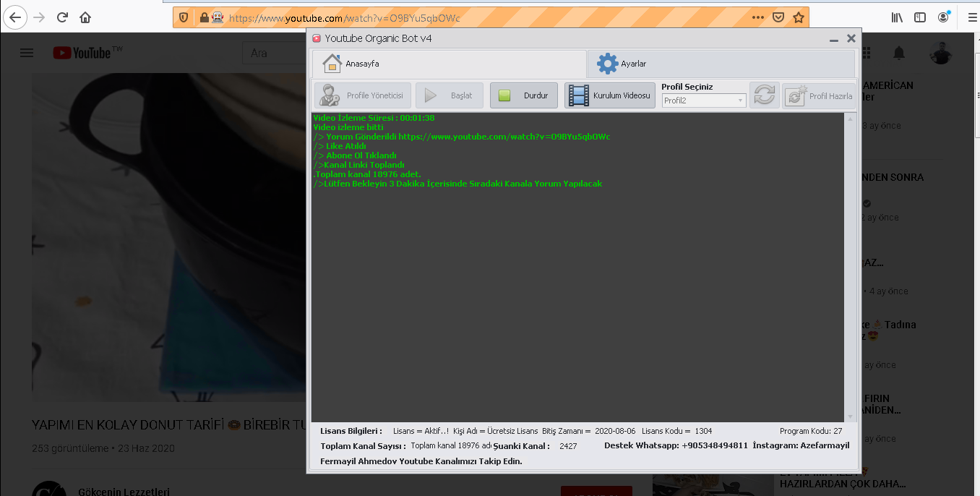Screen dimensions: 980x496
Task: Click the Destek Whatsapp number text
Action: 676,445
